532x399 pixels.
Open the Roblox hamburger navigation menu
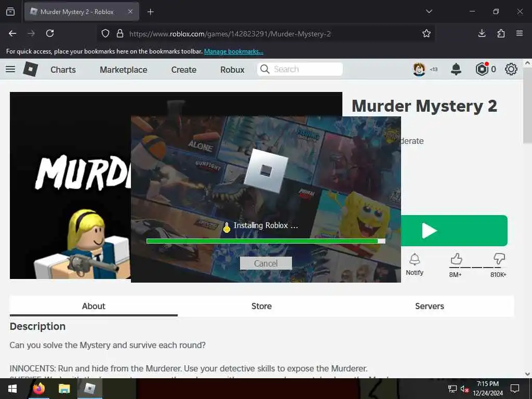[10, 69]
